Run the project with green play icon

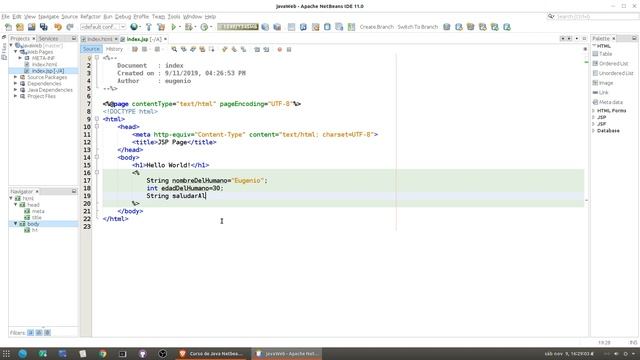[x=173, y=27]
